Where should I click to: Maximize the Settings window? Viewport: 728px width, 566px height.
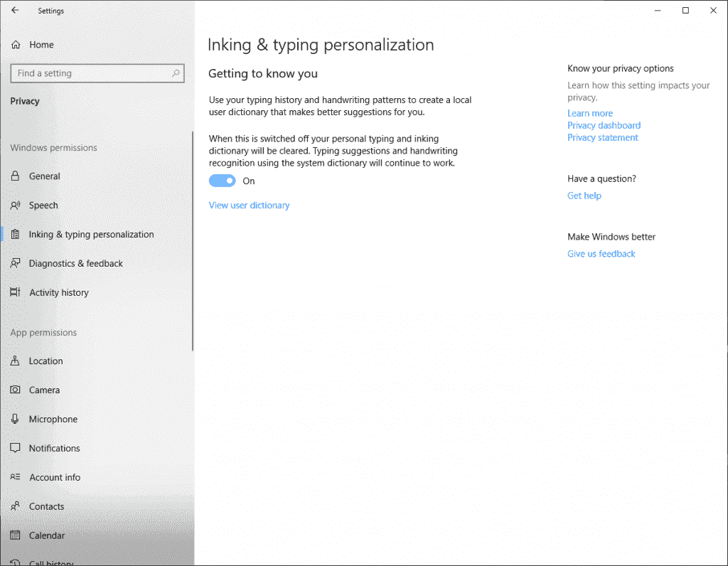pyautogui.click(x=685, y=10)
